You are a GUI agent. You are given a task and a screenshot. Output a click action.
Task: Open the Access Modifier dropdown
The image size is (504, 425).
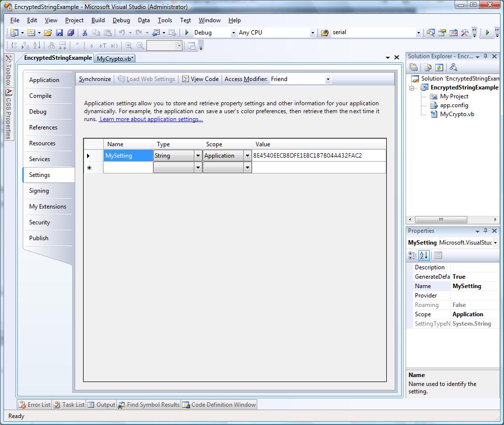coord(328,80)
